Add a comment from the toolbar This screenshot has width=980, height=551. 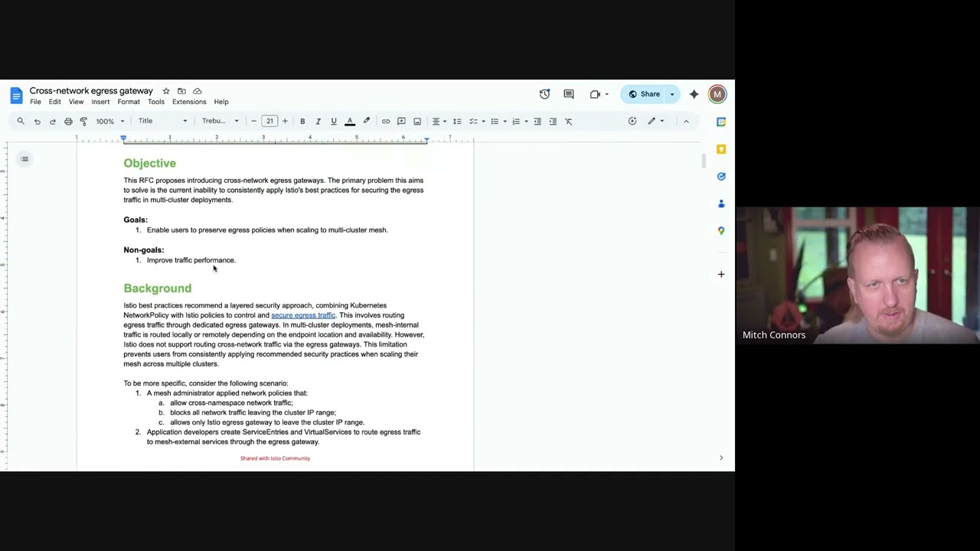click(401, 121)
